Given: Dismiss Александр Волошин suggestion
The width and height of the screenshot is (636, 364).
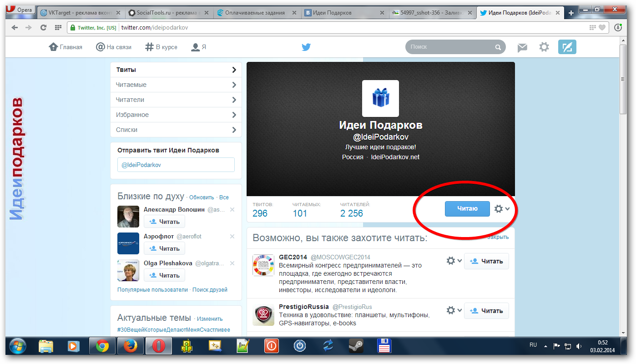Looking at the screenshot, I should coord(232,210).
